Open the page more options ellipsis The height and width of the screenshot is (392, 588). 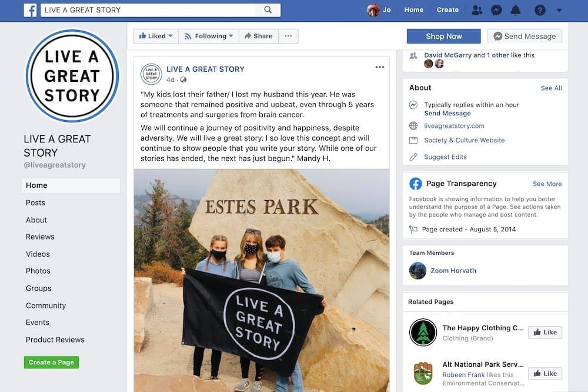(x=288, y=36)
